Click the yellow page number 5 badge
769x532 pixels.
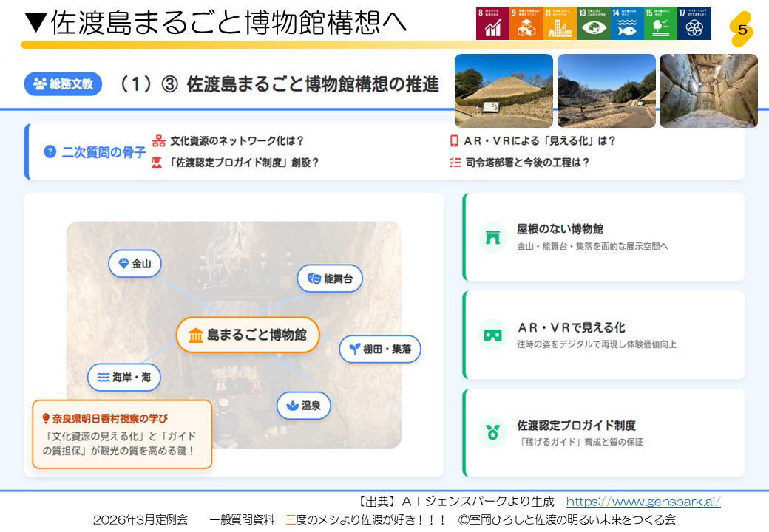(x=742, y=30)
